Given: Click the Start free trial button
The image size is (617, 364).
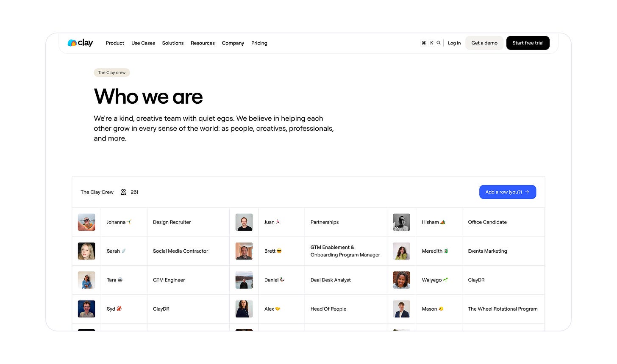Looking at the screenshot, I should tap(528, 43).
